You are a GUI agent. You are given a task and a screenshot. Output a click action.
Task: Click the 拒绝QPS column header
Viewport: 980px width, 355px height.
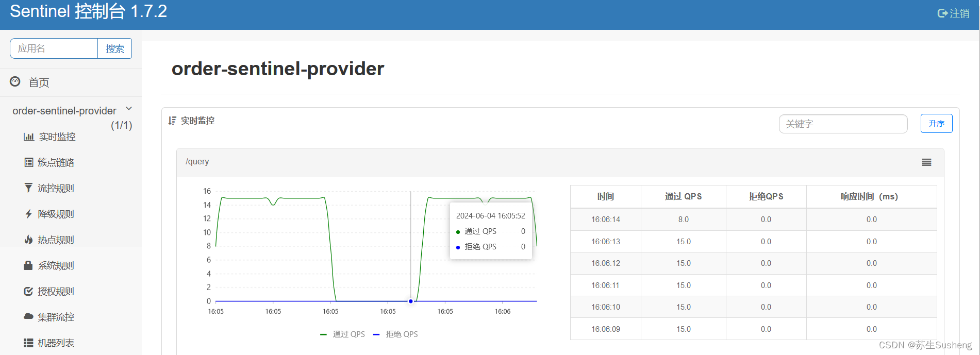pyautogui.click(x=766, y=196)
